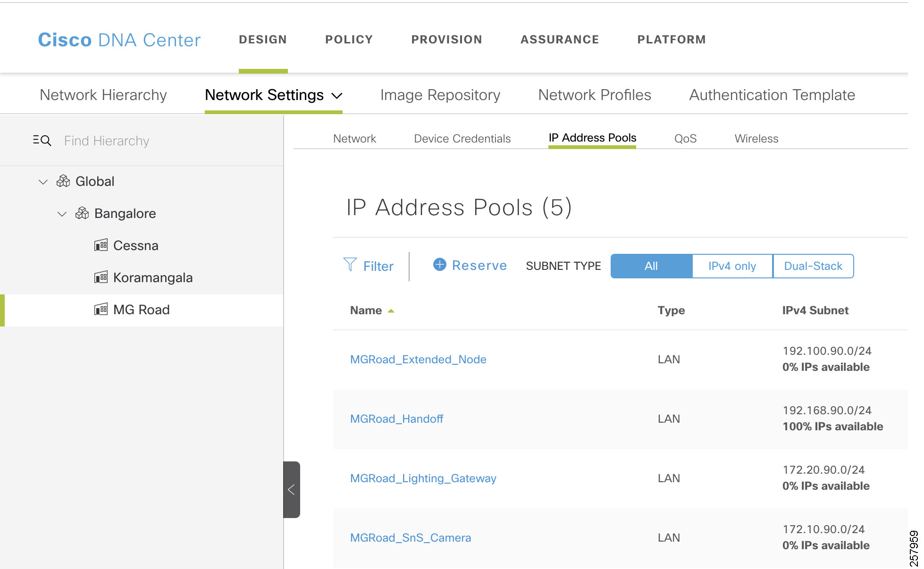Click the Bangalore area icon
This screenshot has width=924, height=569.
click(x=82, y=213)
